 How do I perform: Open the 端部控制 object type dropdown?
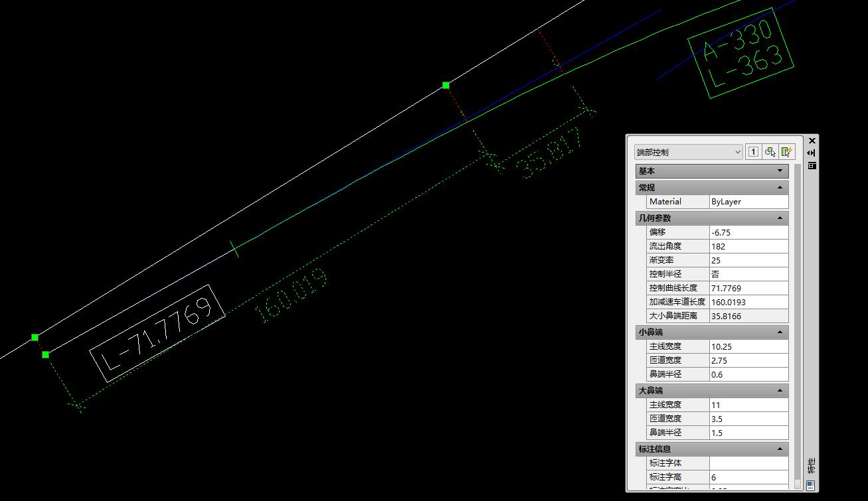(688, 152)
